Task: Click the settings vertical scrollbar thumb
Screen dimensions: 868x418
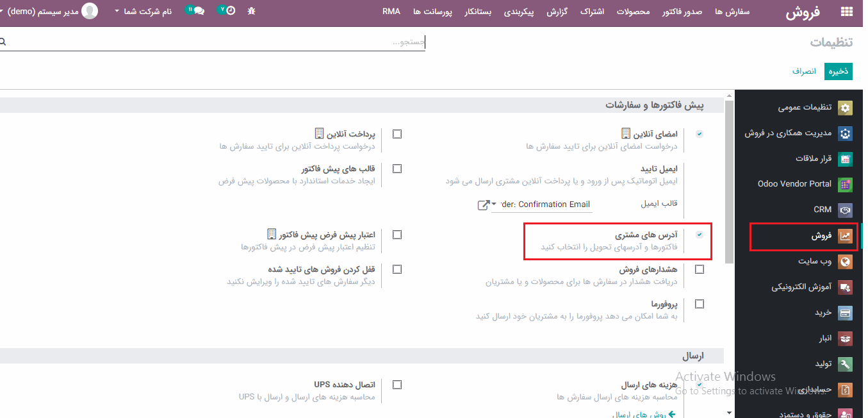Action: pyautogui.click(x=730, y=181)
